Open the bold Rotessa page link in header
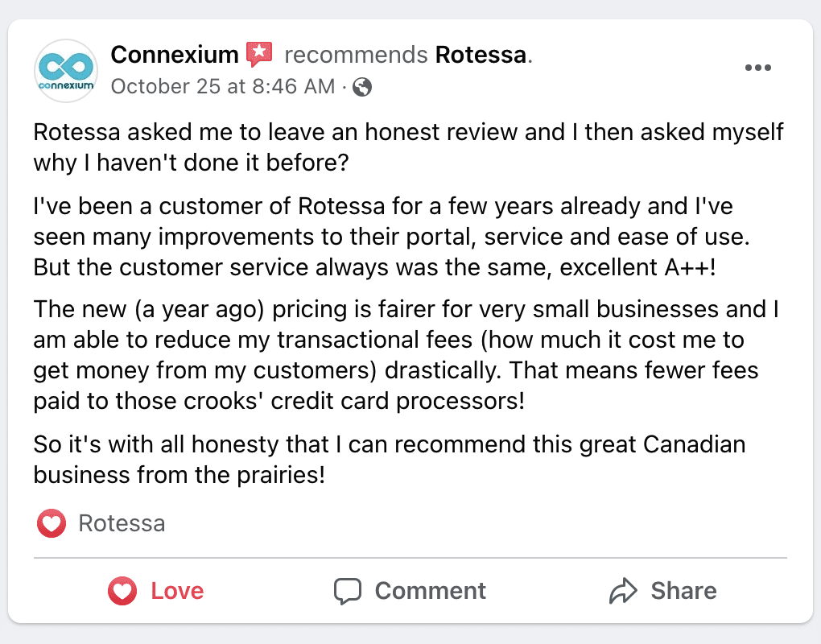The image size is (821, 644). coord(481,55)
